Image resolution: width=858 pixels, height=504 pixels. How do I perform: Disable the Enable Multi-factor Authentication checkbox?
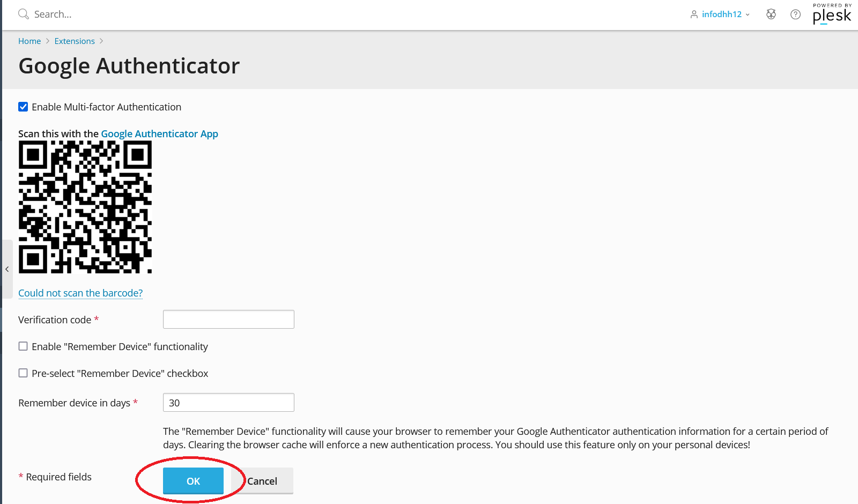tap(23, 107)
